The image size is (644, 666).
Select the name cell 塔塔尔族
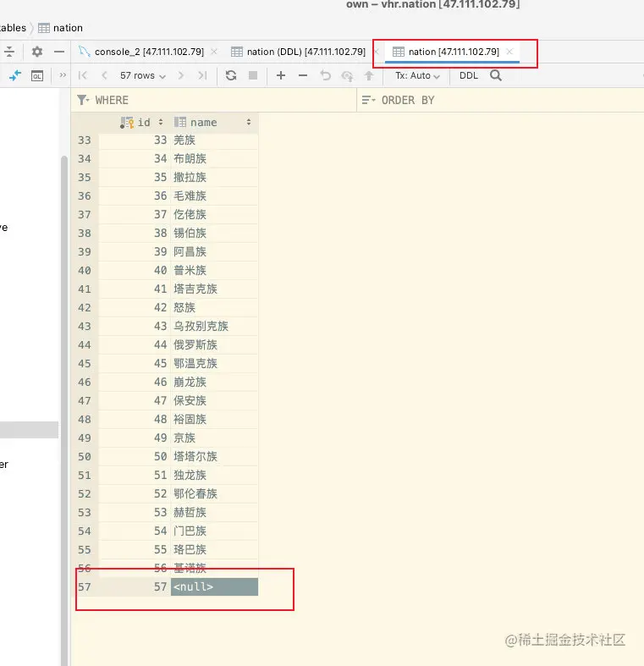click(214, 457)
